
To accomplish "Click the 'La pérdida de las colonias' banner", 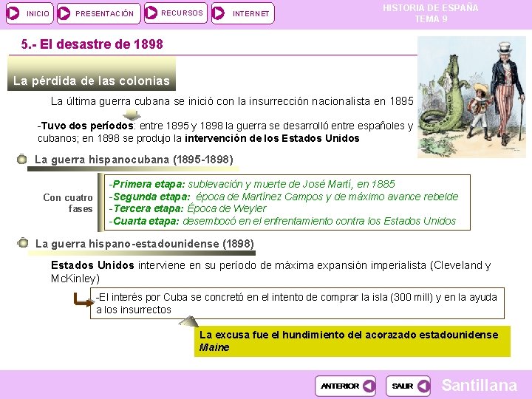I will pyautogui.click(x=92, y=74).
